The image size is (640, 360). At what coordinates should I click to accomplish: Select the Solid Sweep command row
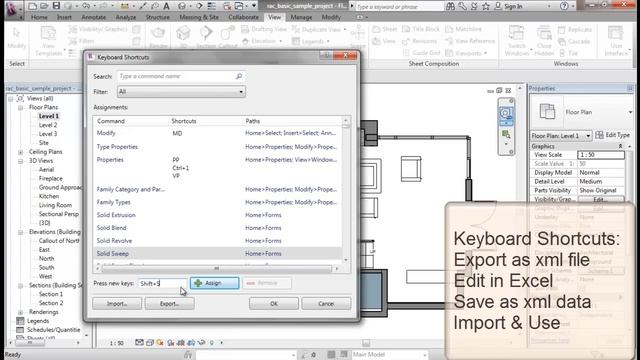point(217,253)
